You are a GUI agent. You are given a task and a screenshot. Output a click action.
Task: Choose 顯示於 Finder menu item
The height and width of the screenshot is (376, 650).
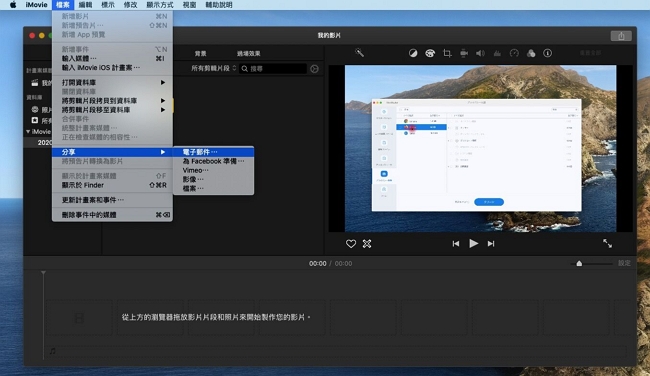point(112,185)
